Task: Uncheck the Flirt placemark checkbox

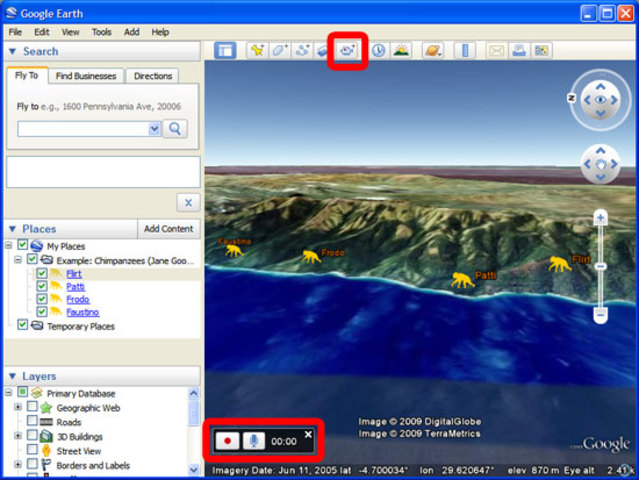Action: click(42, 273)
